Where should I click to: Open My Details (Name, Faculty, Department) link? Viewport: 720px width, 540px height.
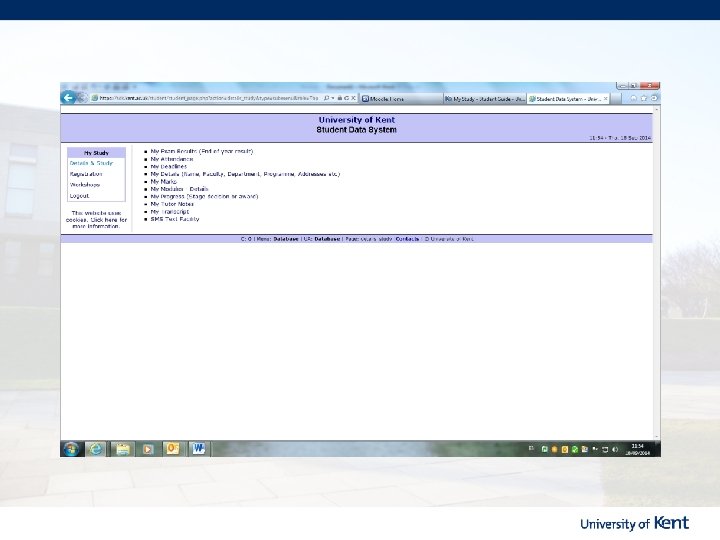point(245,174)
